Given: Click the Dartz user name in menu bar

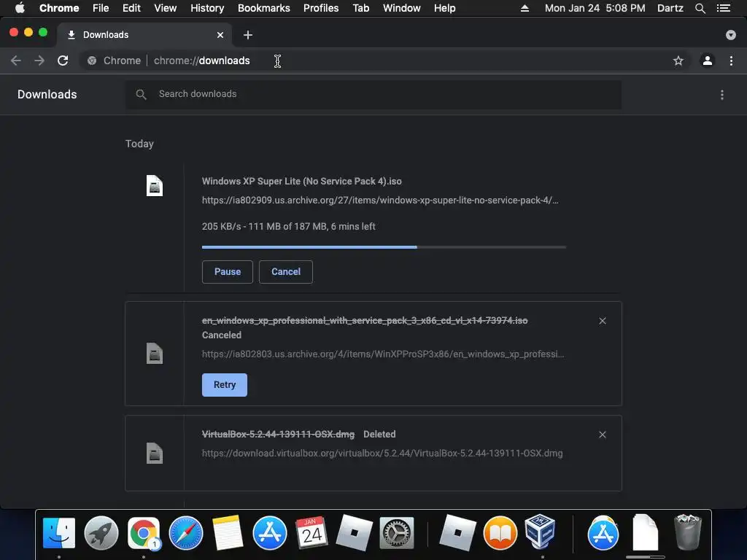Looking at the screenshot, I should pyautogui.click(x=670, y=8).
